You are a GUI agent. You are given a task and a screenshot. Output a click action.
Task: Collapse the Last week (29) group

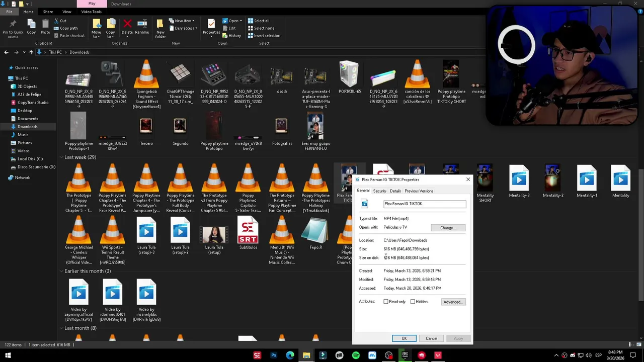(x=61, y=157)
